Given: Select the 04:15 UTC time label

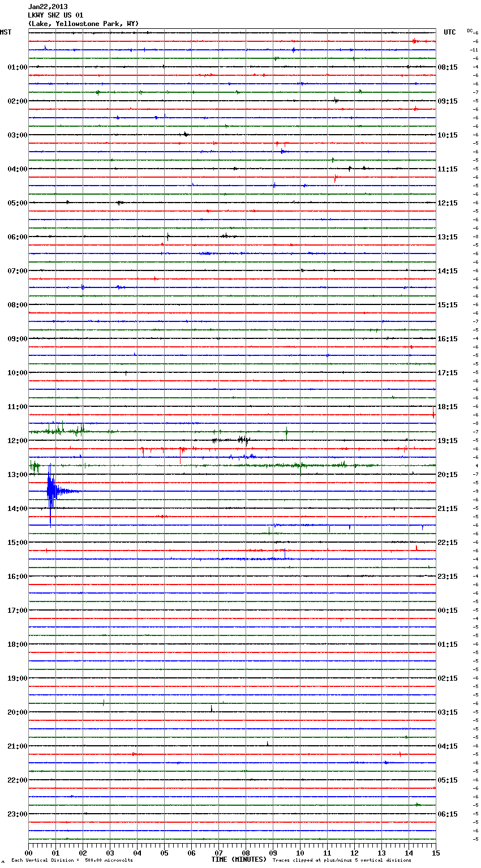Looking at the screenshot, I should tap(448, 746).
